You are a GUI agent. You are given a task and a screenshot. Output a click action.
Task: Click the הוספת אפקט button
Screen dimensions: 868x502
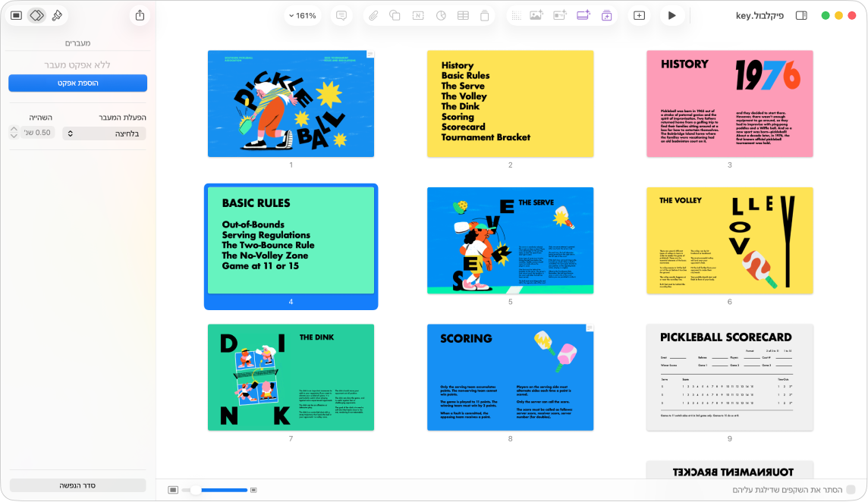point(77,83)
